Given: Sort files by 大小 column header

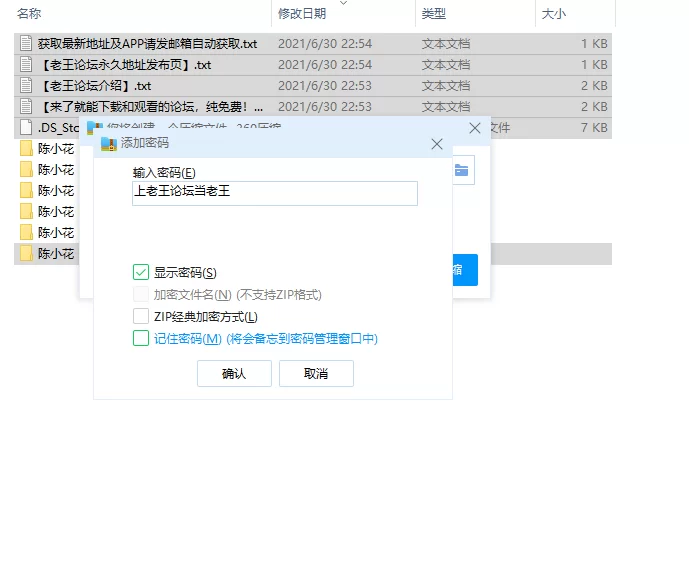Looking at the screenshot, I should tap(554, 14).
